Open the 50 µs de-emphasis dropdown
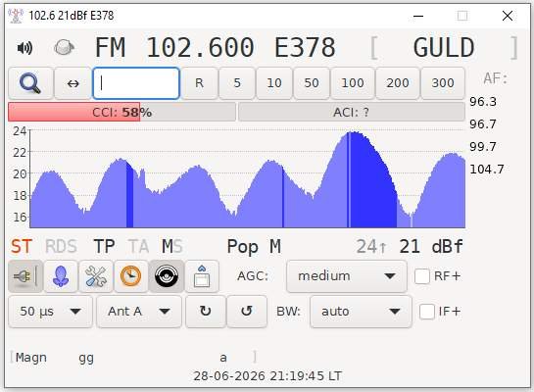The image size is (534, 392). click(x=50, y=312)
